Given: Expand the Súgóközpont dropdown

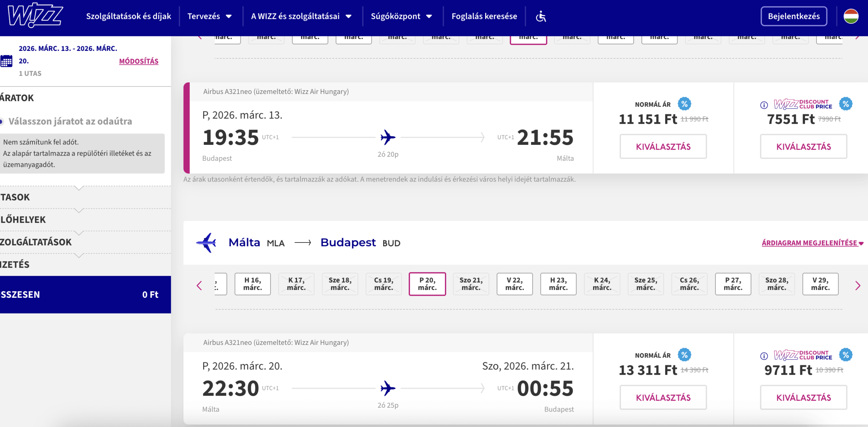Looking at the screenshot, I should pos(401,16).
